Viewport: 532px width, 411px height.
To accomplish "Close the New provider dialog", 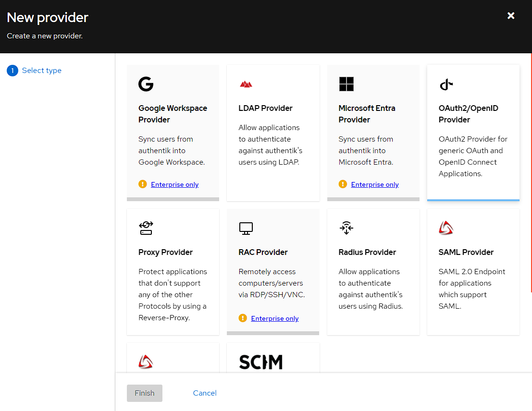I will [x=511, y=16].
